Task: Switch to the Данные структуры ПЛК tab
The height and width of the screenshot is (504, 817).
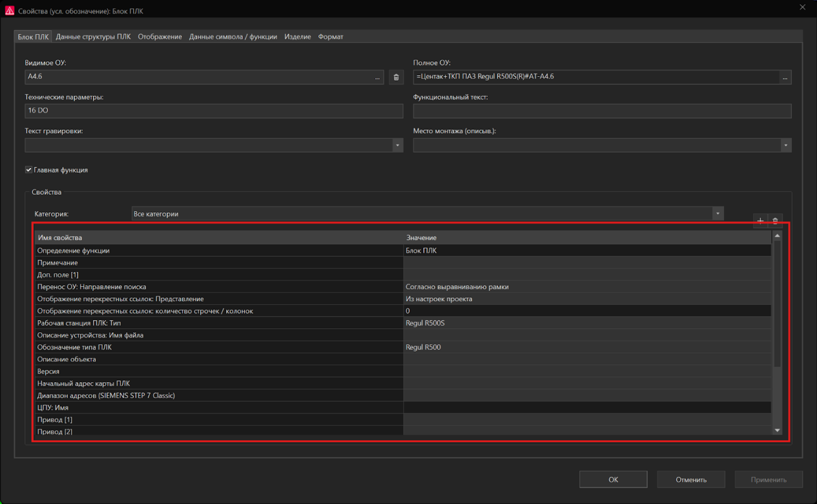Action: 94,36
